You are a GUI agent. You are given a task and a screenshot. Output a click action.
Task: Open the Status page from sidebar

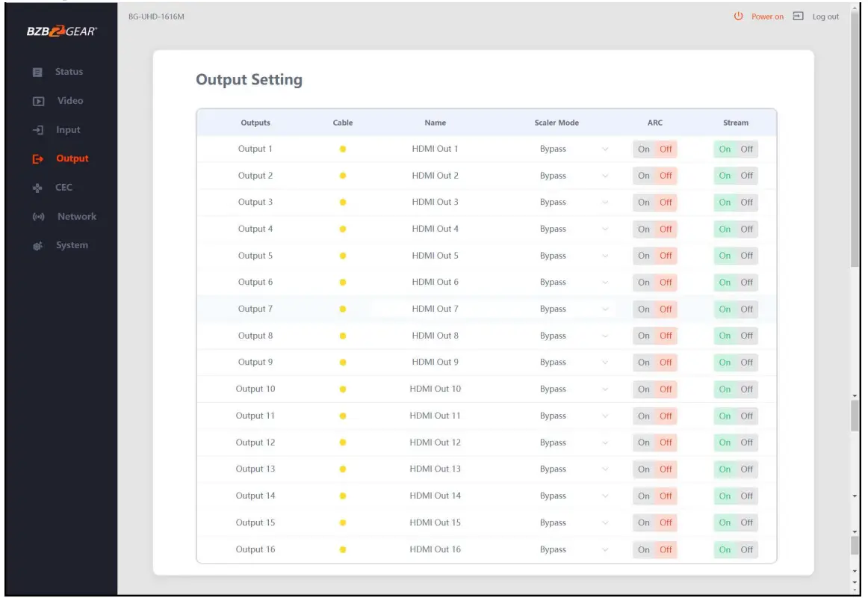(68, 72)
